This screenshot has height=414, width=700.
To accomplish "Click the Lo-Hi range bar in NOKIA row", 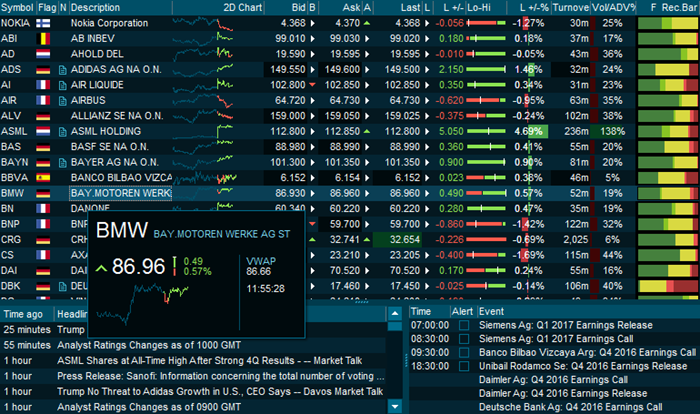I will 486,23.
